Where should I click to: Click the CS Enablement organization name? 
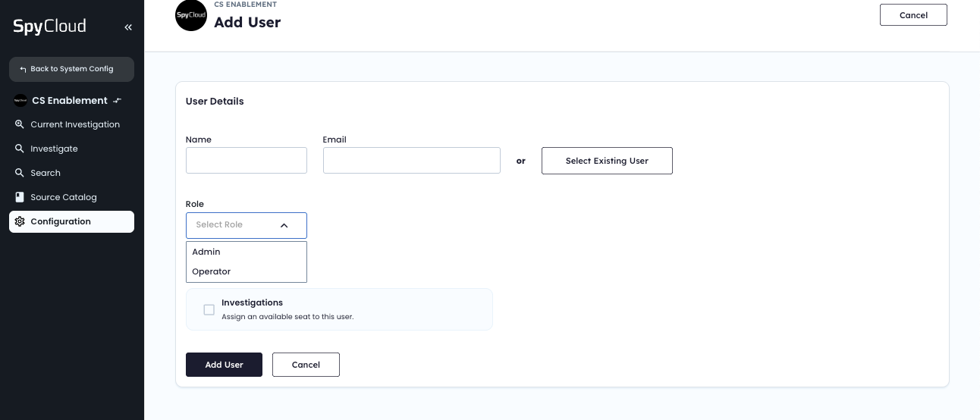click(x=70, y=100)
